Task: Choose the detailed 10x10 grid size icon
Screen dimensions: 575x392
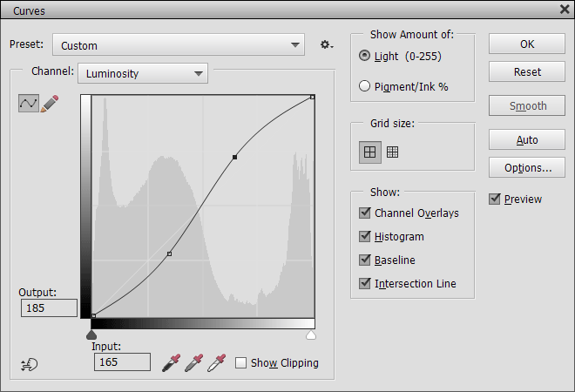Action: coord(393,152)
